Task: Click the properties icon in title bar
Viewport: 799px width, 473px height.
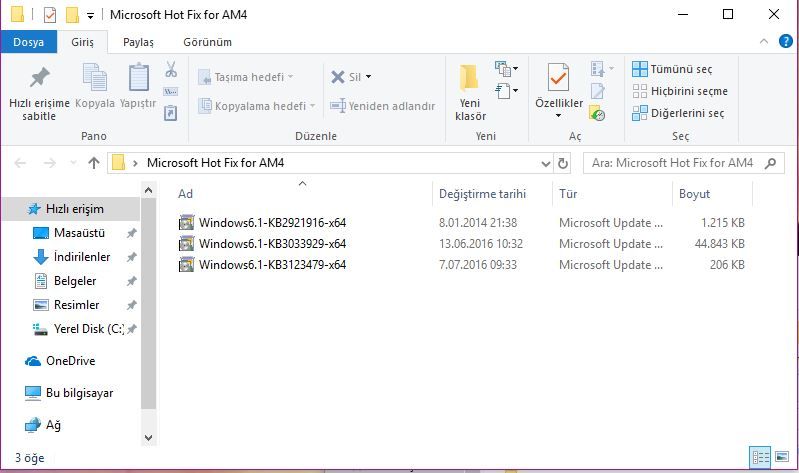Action: [49, 15]
